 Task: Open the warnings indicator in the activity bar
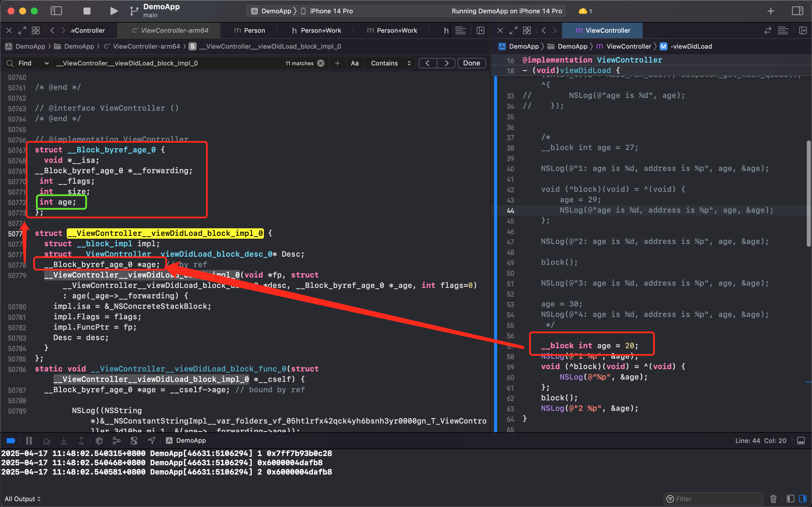(585, 11)
